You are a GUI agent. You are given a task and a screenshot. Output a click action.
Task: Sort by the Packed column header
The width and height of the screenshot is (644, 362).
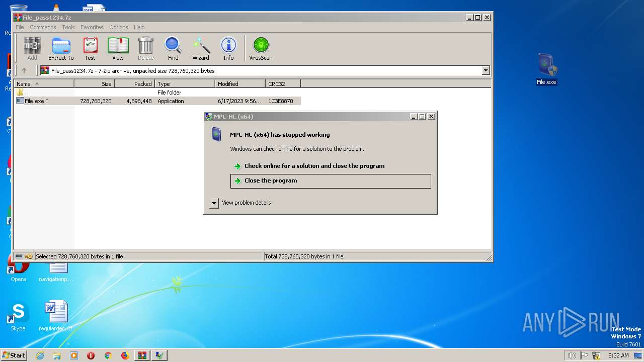click(x=135, y=84)
